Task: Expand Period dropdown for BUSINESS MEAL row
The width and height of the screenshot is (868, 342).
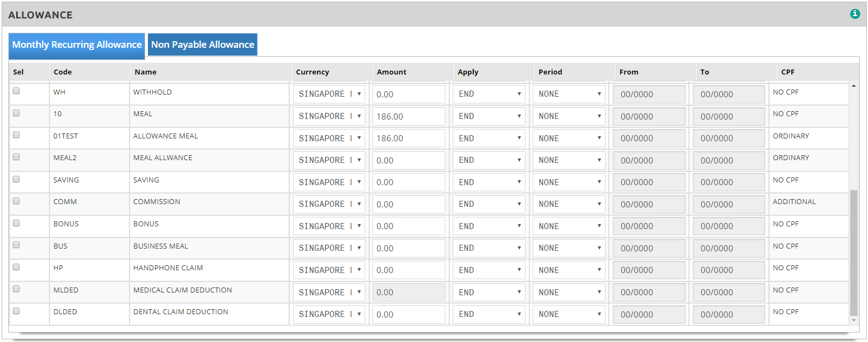Action: click(569, 248)
